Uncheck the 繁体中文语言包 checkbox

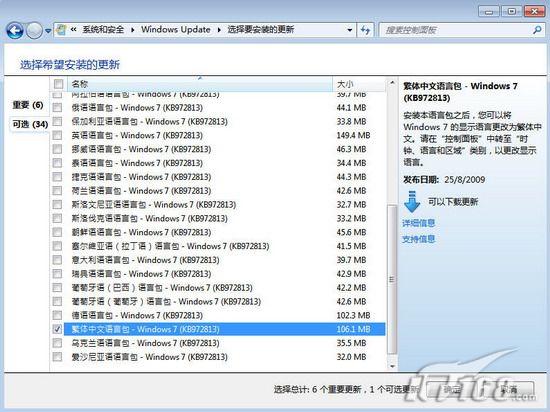tap(57, 329)
